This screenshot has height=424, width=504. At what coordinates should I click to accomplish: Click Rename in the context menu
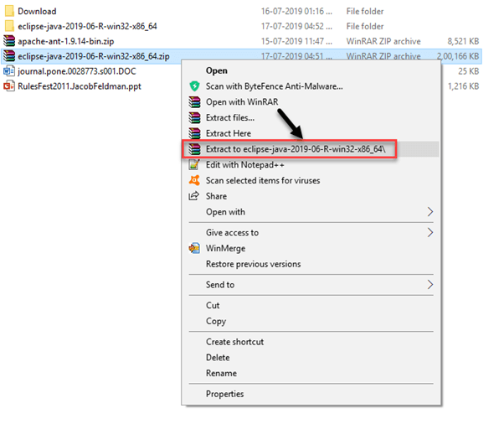click(x=221, y=373)
